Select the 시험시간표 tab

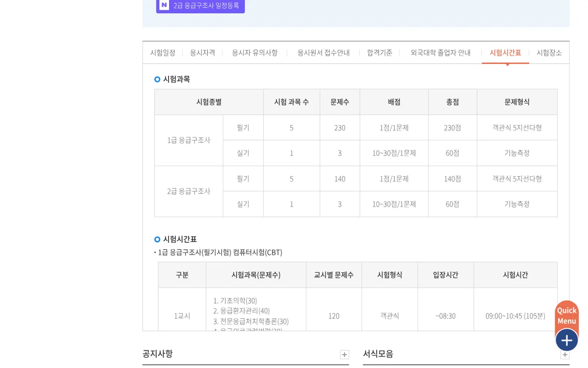click(x=505, y=53)
